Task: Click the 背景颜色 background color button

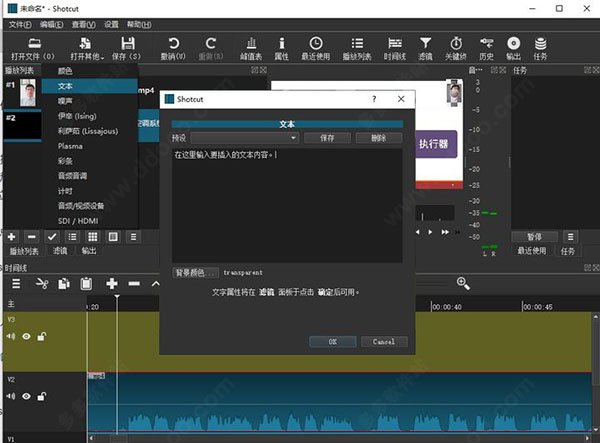Action: tap(195, 272)
